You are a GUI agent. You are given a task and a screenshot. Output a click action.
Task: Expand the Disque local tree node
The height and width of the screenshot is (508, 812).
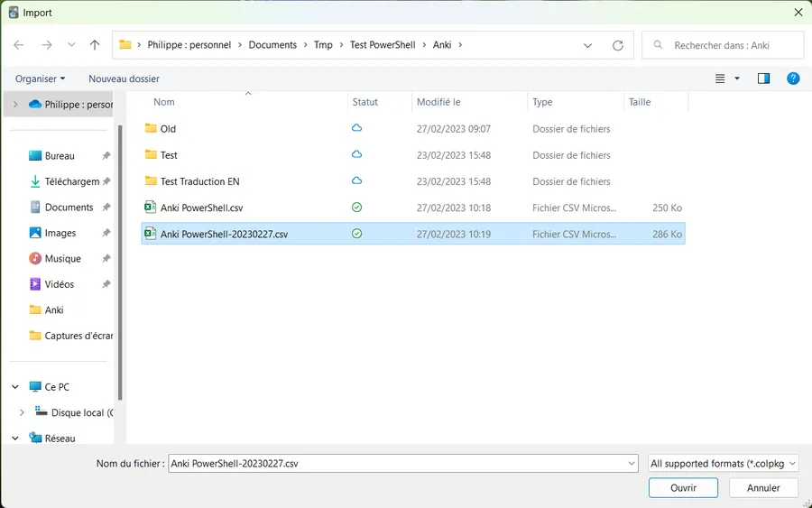pyautogui.click(x=22, y=412)
